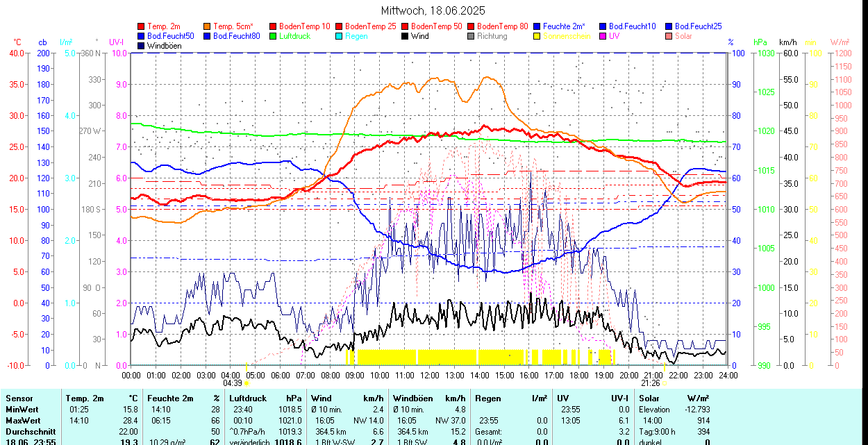Click the orange Temp. 5cm legend swatch
The width and height of the screenshot is (868, 445).
tap(208, 26)
